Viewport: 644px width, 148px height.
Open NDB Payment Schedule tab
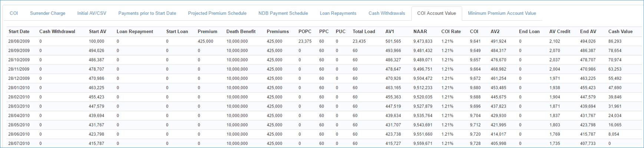click(x=283, y=13)
